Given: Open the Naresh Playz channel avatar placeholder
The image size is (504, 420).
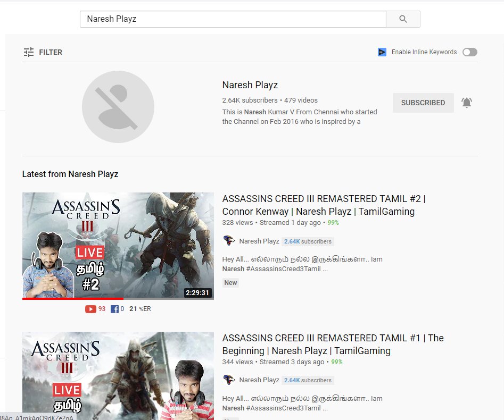Looking at the screenshot, I should pyautogui.click(x=118, y=107).
